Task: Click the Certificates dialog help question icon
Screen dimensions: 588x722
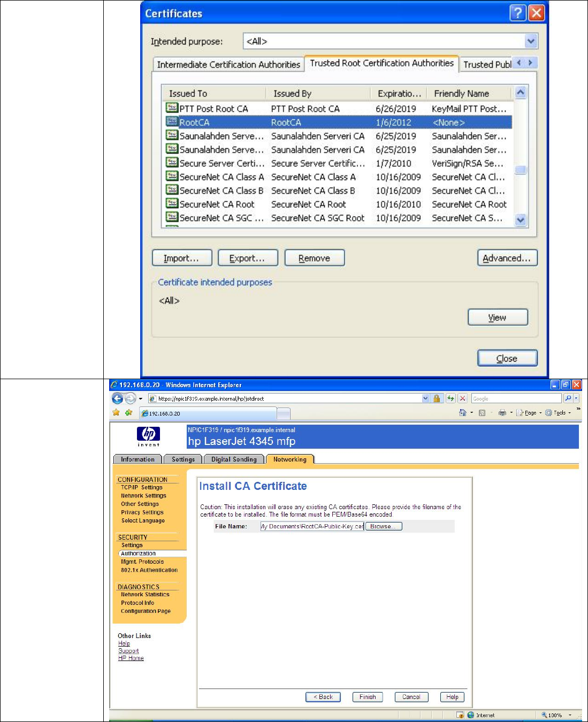Action: pos(518,13)
